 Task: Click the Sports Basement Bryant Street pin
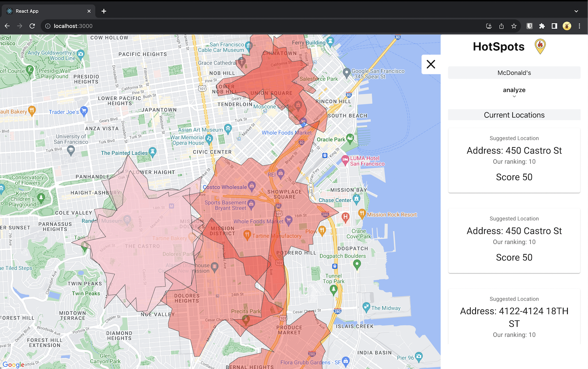click(x=251, y=204)
